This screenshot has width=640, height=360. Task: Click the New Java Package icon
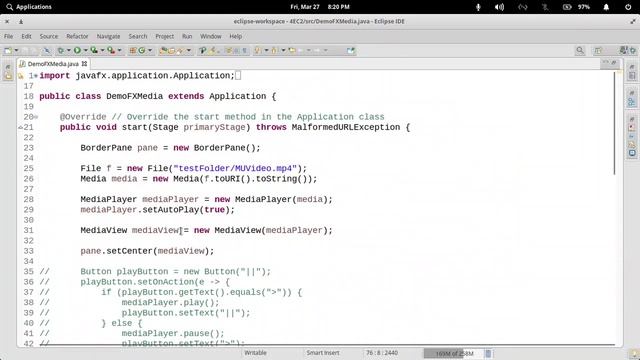pos(133,51)
